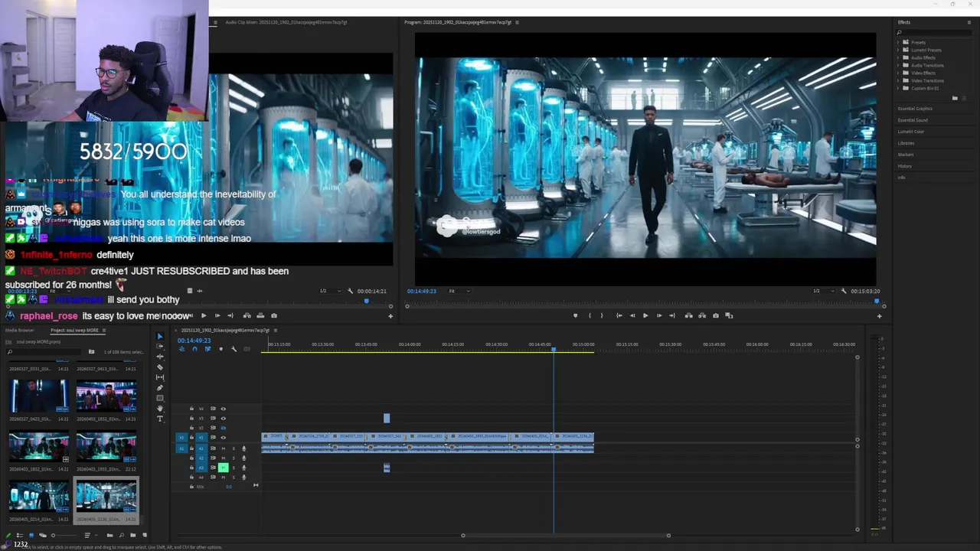The image size is (980, 551).
Task: Open Program monitor settings wrench
Action: click(x=844, y=291)
